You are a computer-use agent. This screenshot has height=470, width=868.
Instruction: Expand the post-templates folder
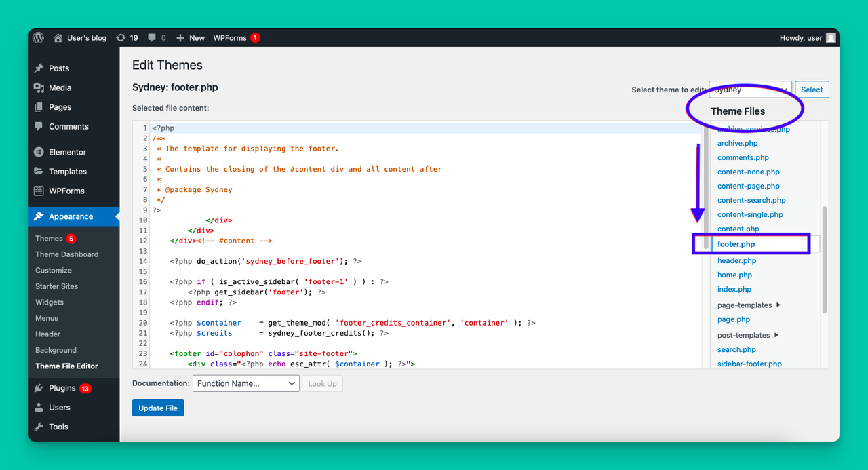click(x=748, y=335)
